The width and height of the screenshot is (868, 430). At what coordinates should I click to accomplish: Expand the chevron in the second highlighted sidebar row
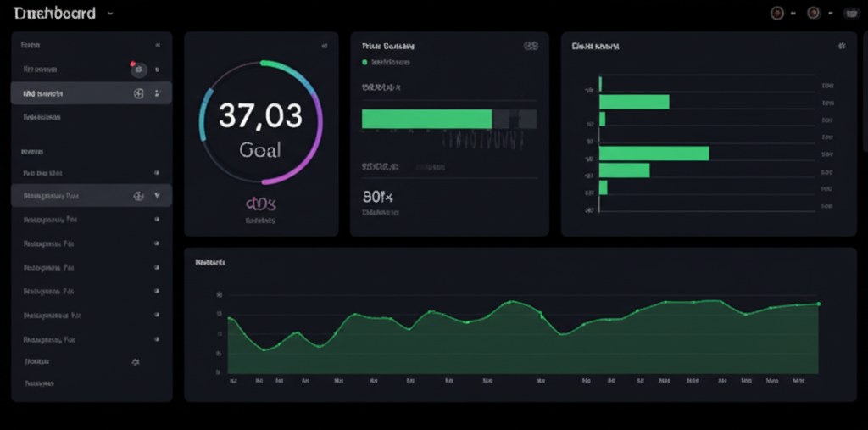point(157,196)
